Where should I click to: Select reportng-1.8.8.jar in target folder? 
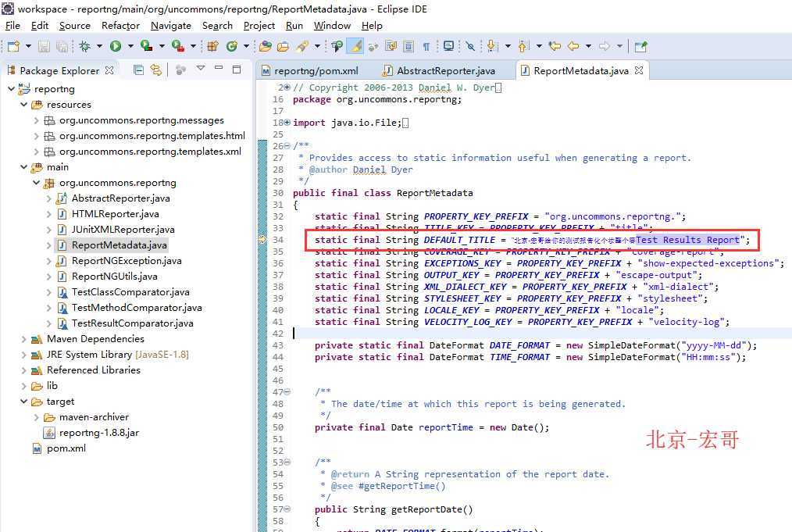[98, 433]
